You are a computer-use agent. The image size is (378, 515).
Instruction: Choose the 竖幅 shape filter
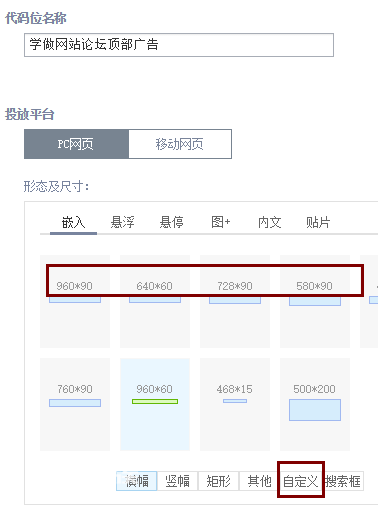tap(178, 481)
